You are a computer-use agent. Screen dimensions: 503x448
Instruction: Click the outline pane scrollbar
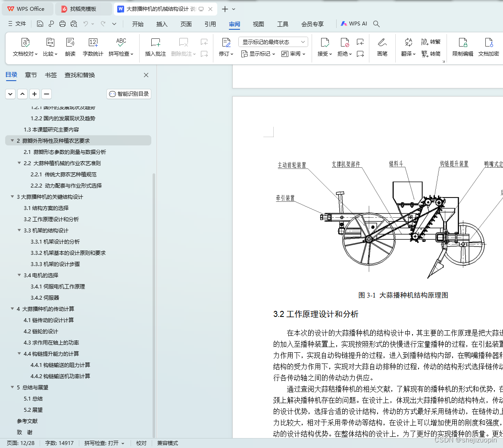(x=154, y=305)
